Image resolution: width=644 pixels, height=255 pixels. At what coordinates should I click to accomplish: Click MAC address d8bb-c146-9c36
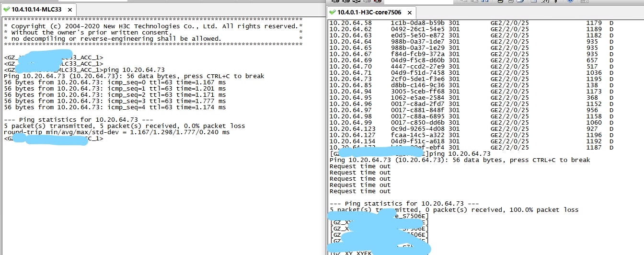[418, 85]
